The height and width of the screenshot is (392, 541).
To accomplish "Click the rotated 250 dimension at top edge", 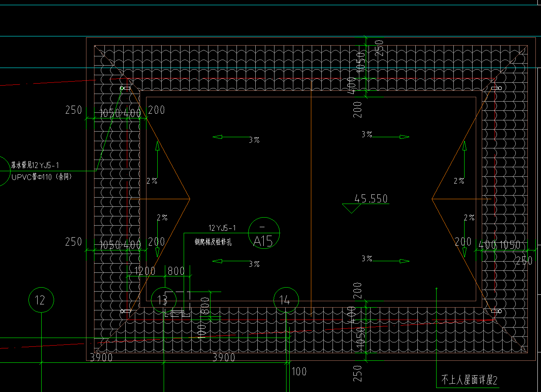I will click(x=379, y=48).
